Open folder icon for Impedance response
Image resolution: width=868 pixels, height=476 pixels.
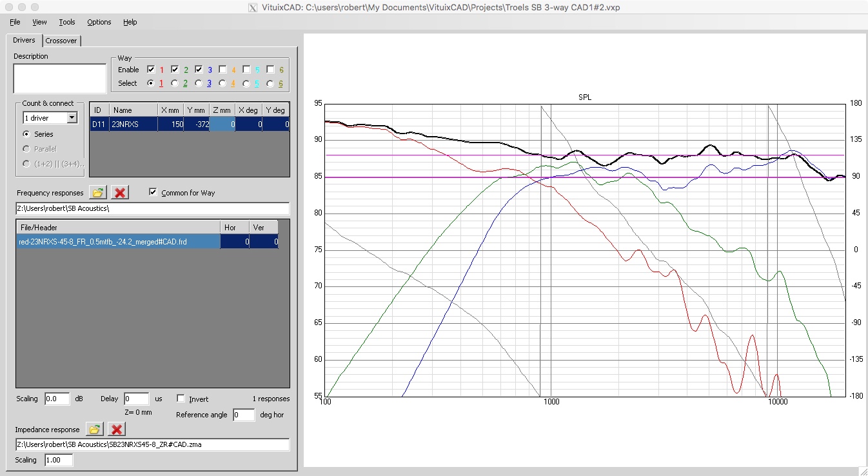94,429
